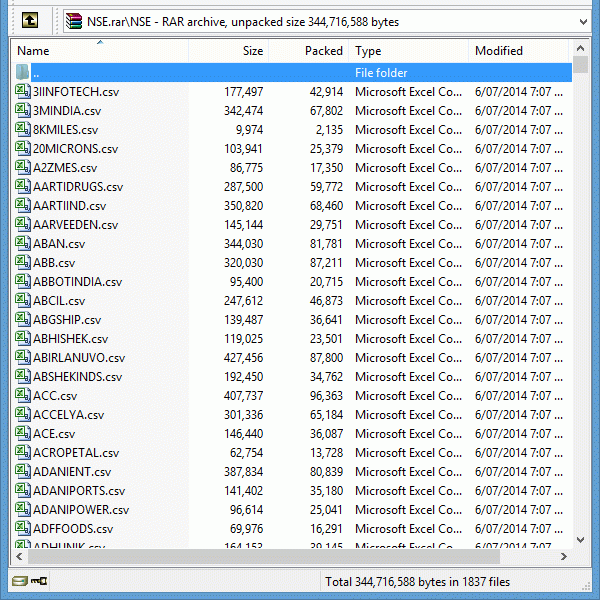Click the ABSHEKINDS.csv Excel icon
The width and height of the screenshot is (600, 600).
pos(23,377)
